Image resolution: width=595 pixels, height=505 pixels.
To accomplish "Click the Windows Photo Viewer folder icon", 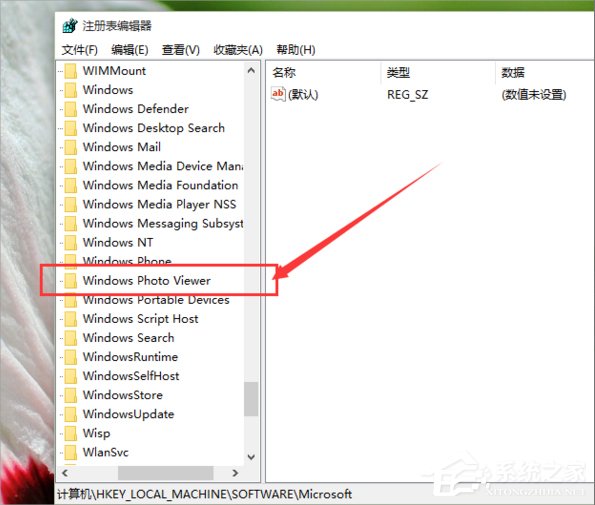I will click(x=71, y=280).
